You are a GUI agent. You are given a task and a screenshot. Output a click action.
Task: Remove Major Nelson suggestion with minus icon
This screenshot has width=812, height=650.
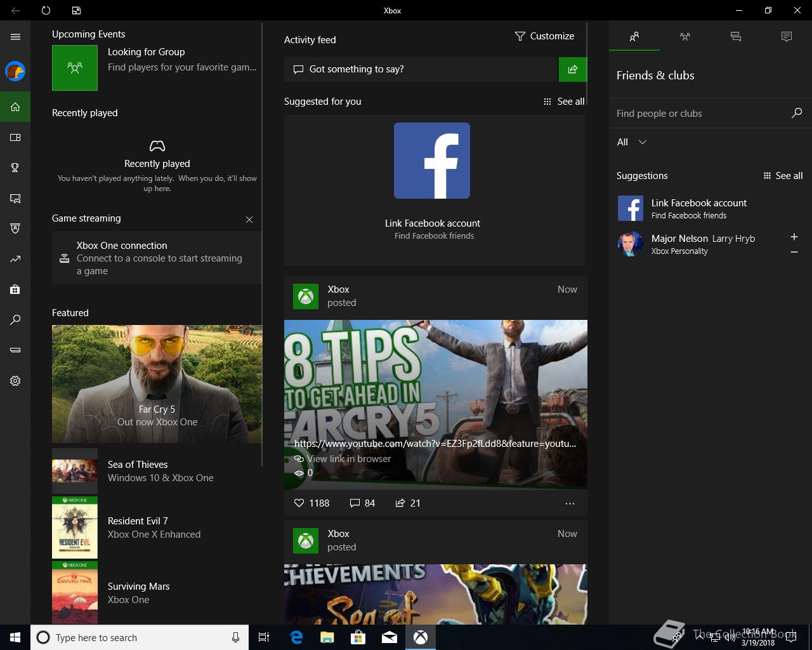(794, 253)
